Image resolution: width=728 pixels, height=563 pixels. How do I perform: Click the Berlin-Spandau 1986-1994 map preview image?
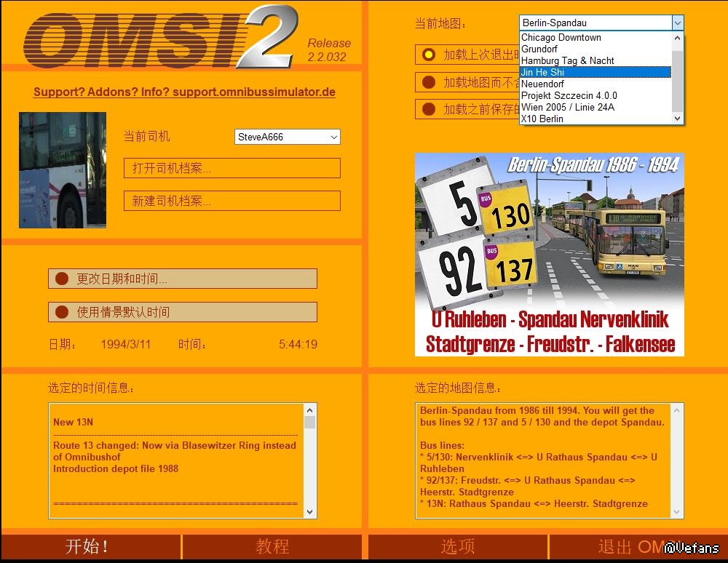click(549, 255)
